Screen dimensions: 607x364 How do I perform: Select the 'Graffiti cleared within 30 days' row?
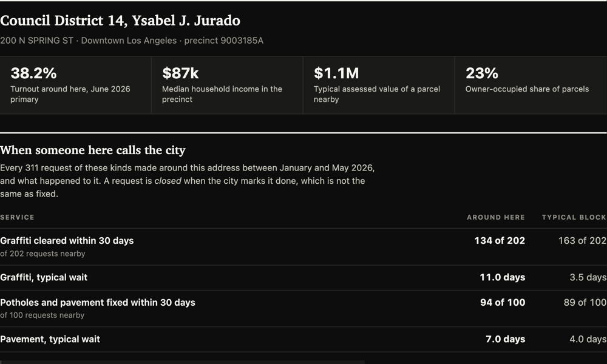(303, 247)
